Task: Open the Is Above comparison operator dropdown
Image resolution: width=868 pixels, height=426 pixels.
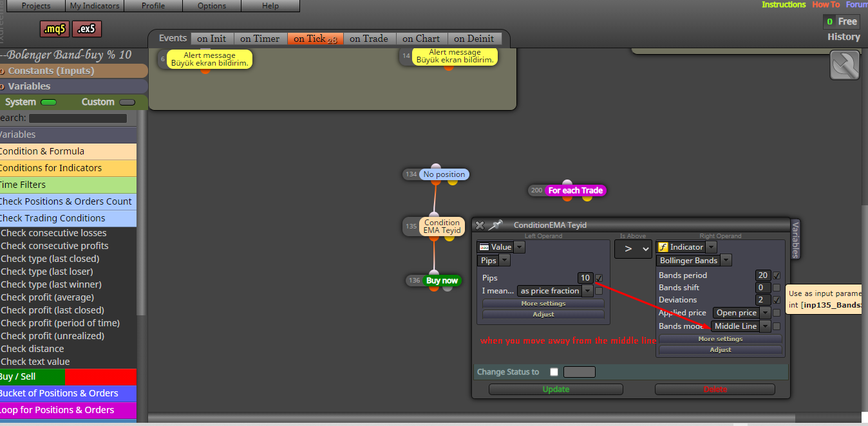Action: coord(633,249)
